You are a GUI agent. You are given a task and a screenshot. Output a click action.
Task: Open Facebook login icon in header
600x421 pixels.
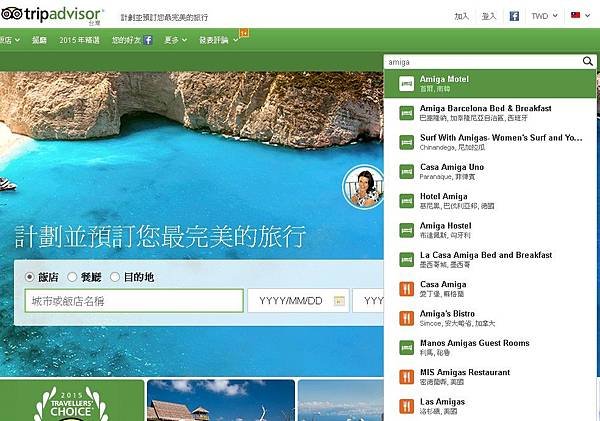pos(514,16)
